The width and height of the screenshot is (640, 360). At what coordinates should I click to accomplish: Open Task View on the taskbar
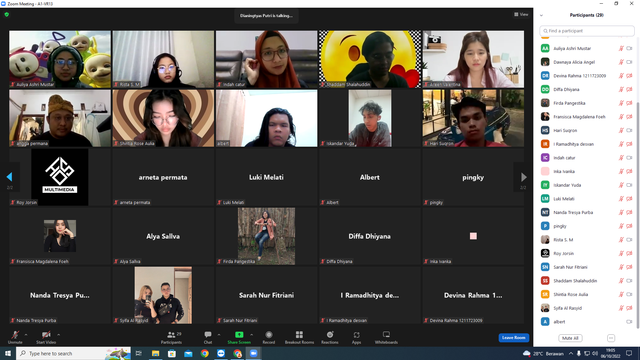[139, 353]
